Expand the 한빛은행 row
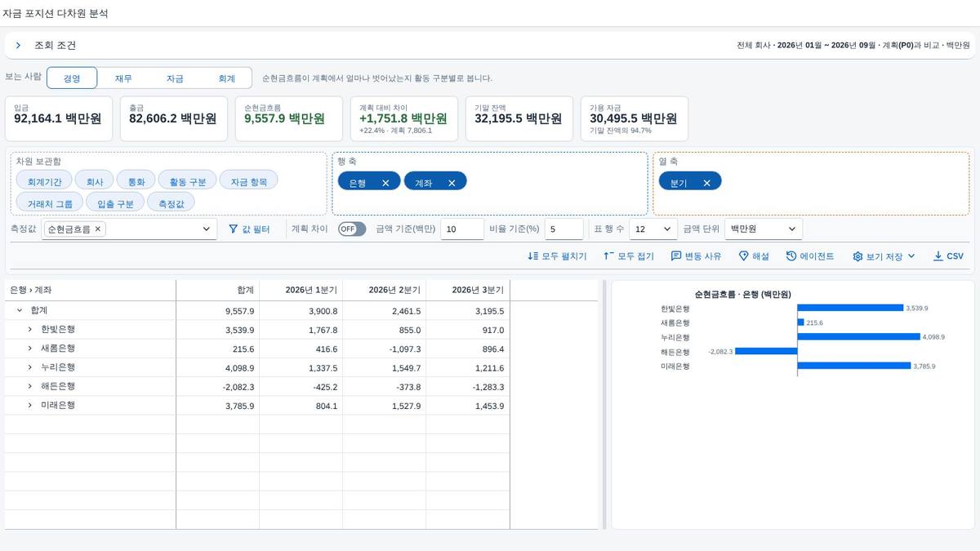Viewport: 980px width, 551px height. point(30,330)
